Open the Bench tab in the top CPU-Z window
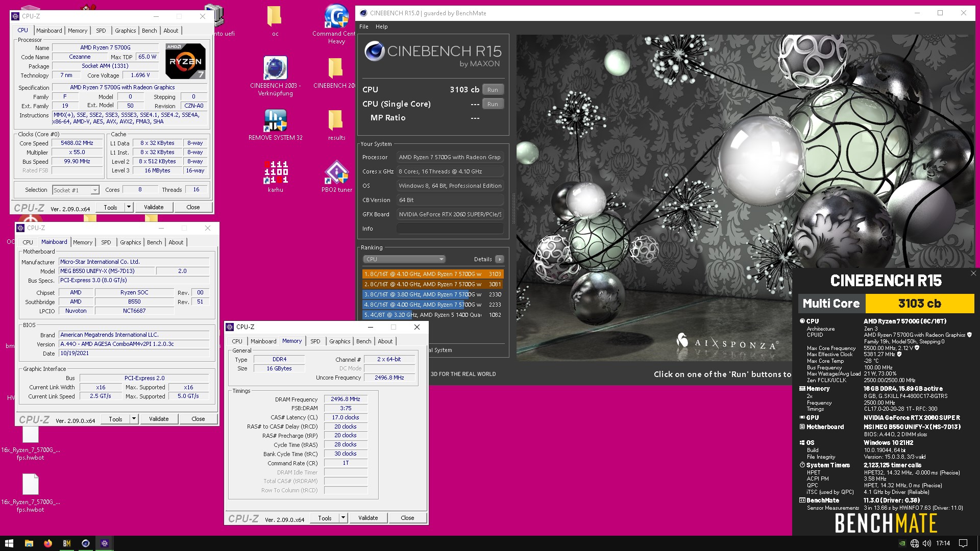Image resolution: width=980 pixels, height=551 pixels. point(149,31)
